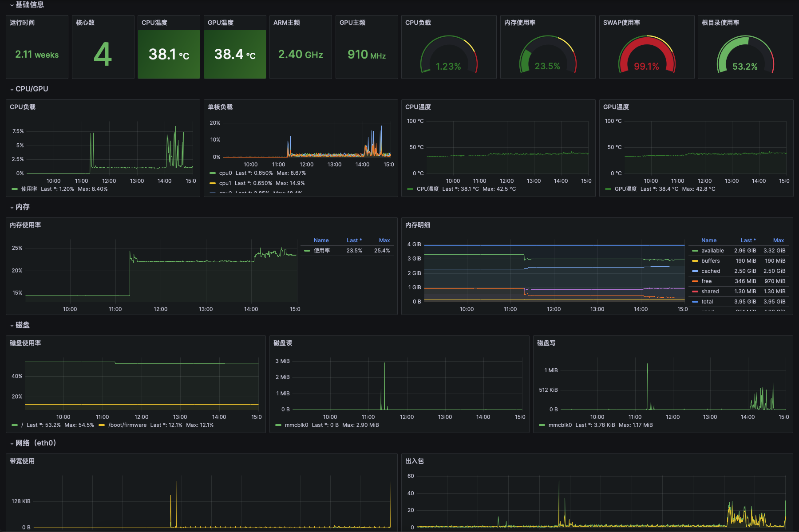Click the Max: 1.17 MiB disk write value

[x=636, y=425]
